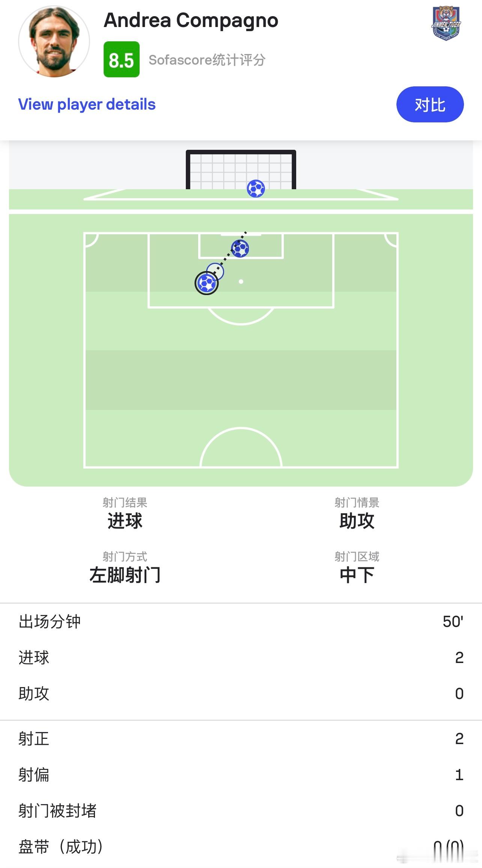Tap the Tianjin Jinmen Tiger club crest

(x=446, y=23)
